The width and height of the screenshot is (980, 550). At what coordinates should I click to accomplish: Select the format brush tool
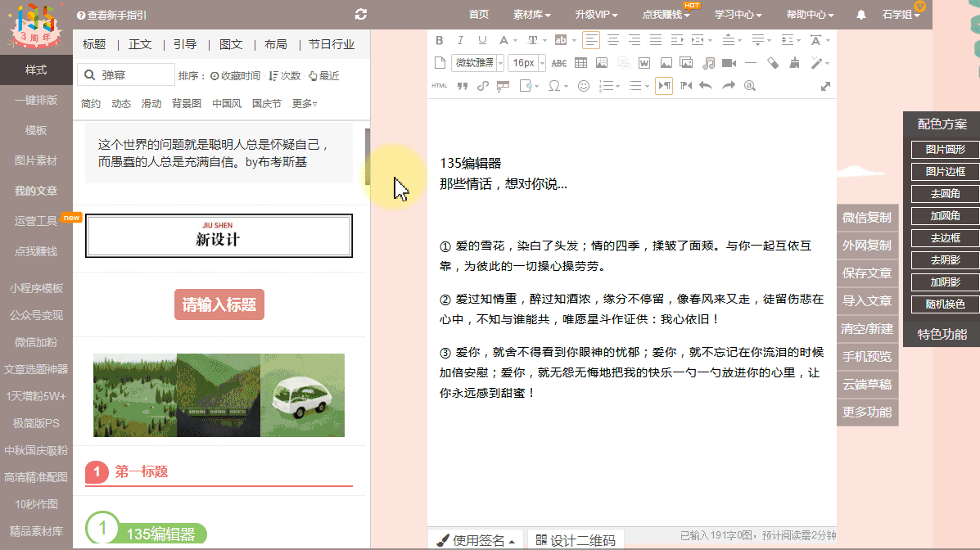(x=794, y=63)
